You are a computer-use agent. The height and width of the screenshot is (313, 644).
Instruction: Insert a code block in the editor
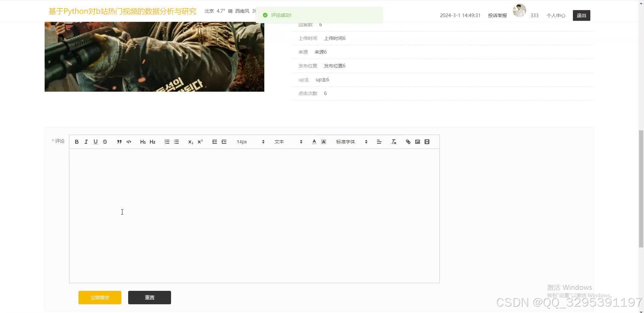[129, 142]
